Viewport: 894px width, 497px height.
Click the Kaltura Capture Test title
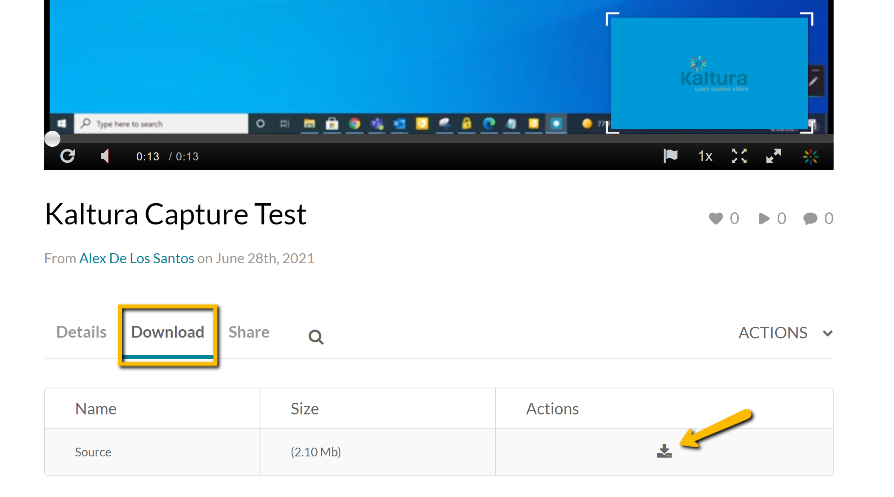176,214
